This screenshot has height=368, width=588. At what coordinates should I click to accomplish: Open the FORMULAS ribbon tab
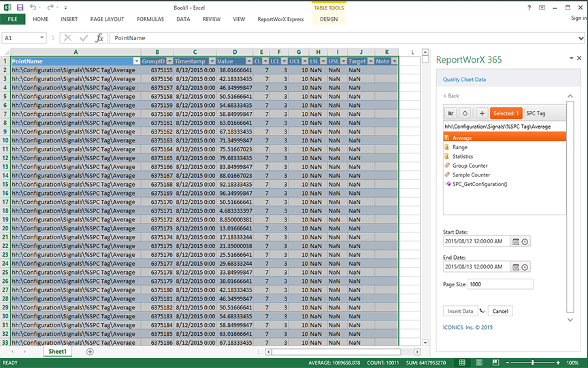click(x=150, y=19)
